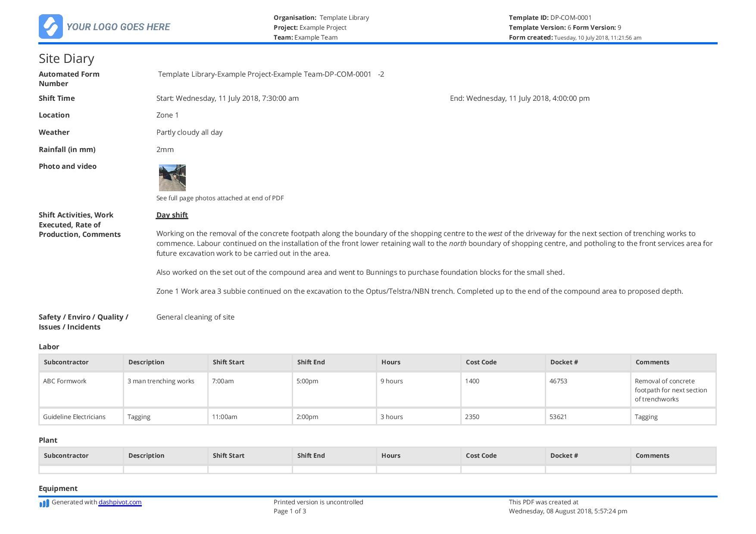Click the Weather value 'Partly cloudy all day'

click(x=190, y=132)
